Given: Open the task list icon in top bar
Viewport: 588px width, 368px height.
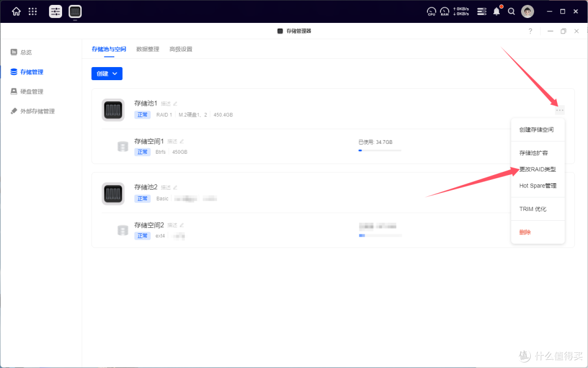Looking at the screenshot, I should click(481, 11).
